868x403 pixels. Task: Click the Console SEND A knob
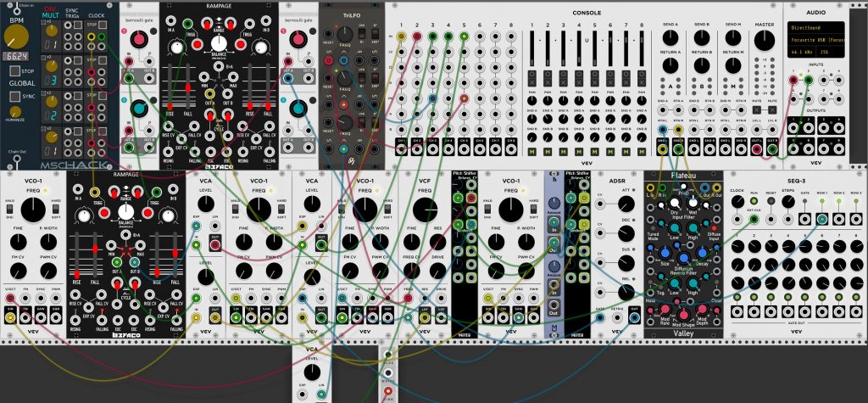tap(670, 37)
